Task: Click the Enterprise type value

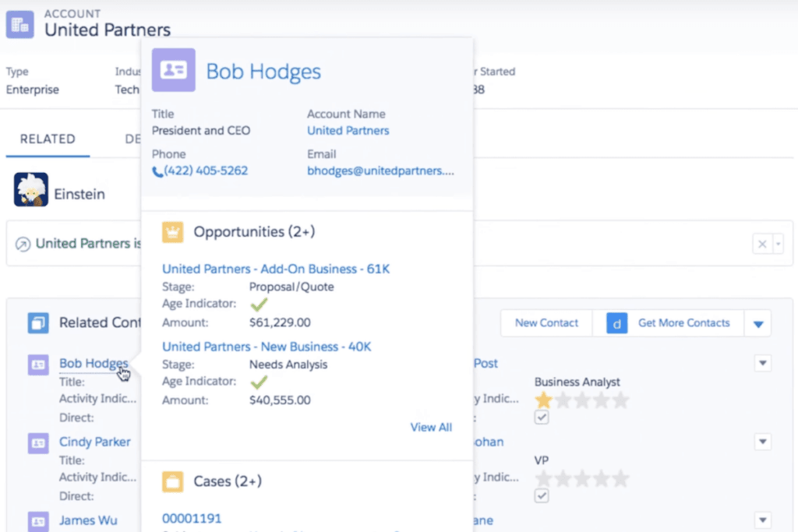Action: [33, 90]
